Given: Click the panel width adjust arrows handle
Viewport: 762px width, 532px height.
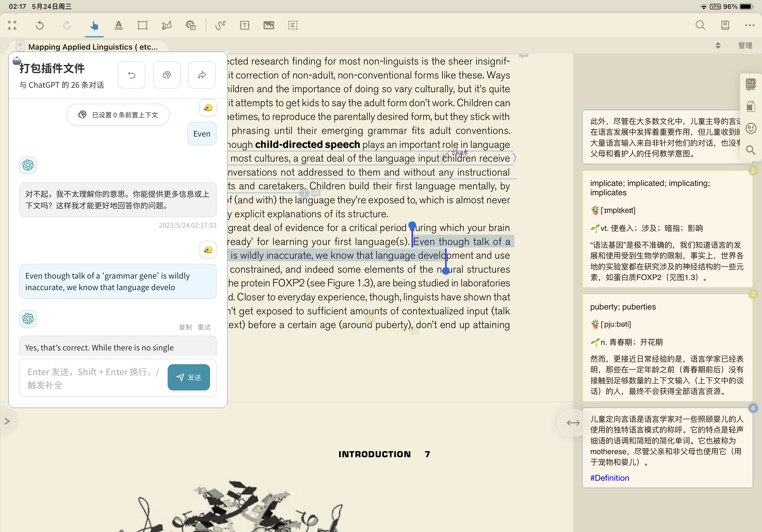Looking at the screenshot, I should point(573,423).
